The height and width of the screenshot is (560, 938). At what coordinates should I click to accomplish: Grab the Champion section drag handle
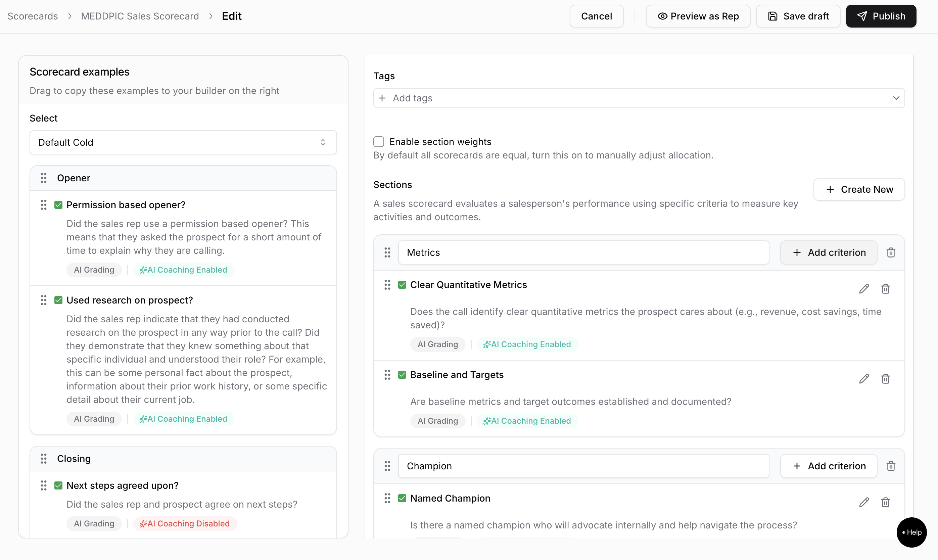(x=387, y=466)
